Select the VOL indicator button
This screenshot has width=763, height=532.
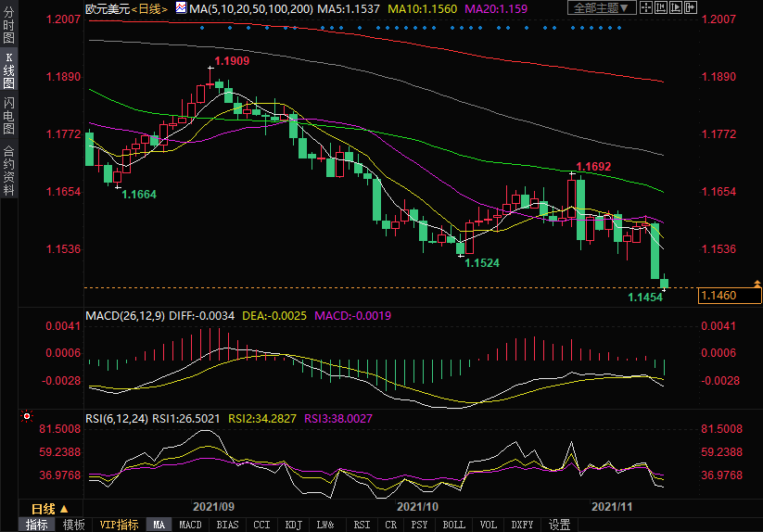click(x=488, y=525)
